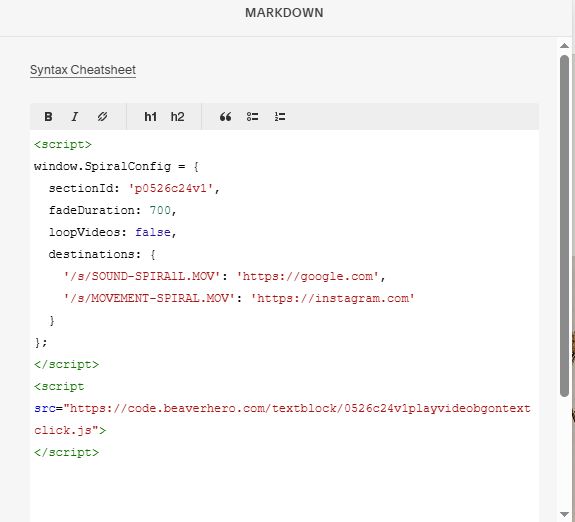Screen dimensions: 575x522
Task: Insert a bulleted list
Action: 252,117
